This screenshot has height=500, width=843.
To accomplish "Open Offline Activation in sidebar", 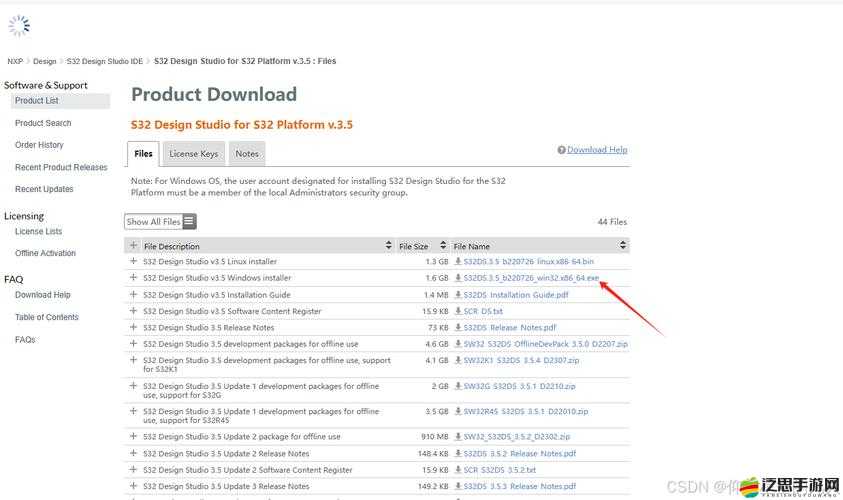I will click(x=45, y=253).
